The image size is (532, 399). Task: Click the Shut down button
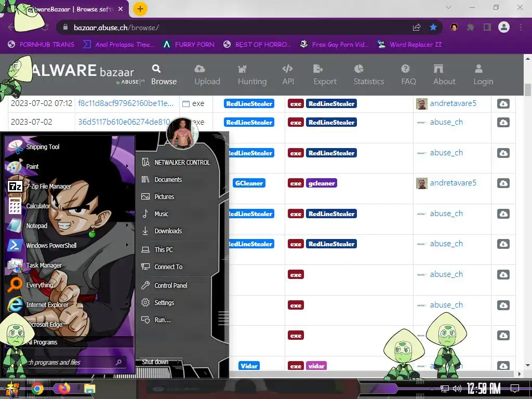click(x=156, y=362)
